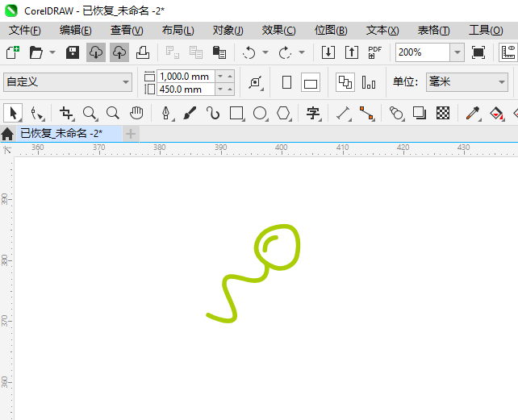This screenshot has width=518, height=420.
Task: Select the Polygon tool
Action: [x=283, y=113]
